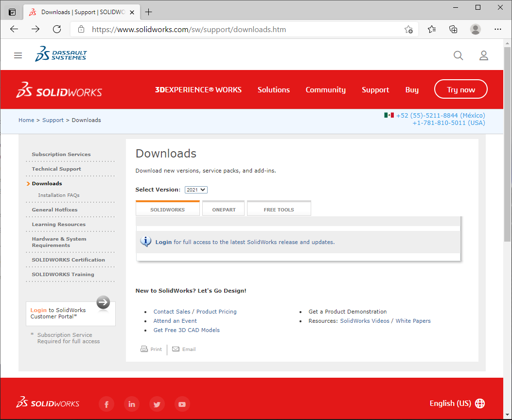Open 3DEXPERIENCE WORKS menu

pos(198,90)
